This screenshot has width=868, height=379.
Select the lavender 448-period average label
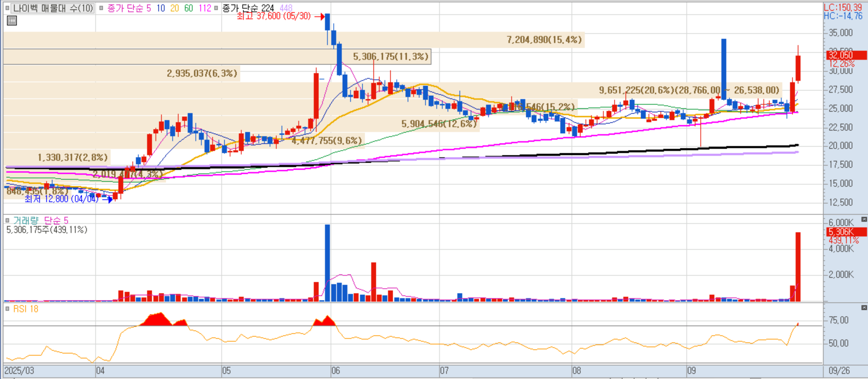286,8
